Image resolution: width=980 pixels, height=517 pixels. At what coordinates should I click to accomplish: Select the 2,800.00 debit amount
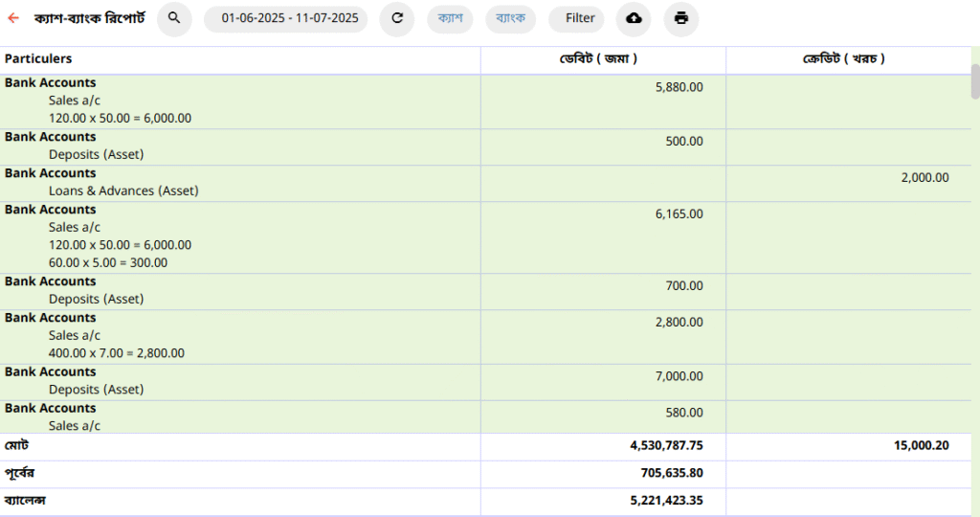(x=679, y=322)
